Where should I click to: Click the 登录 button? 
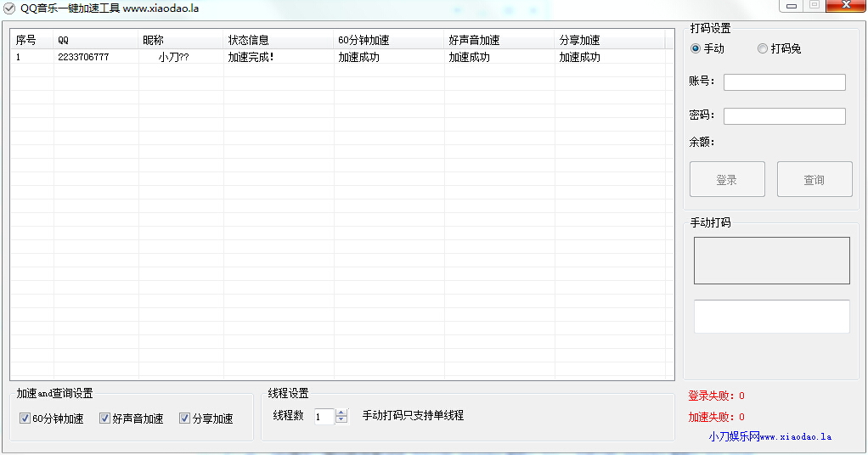(x=727, y=179)
